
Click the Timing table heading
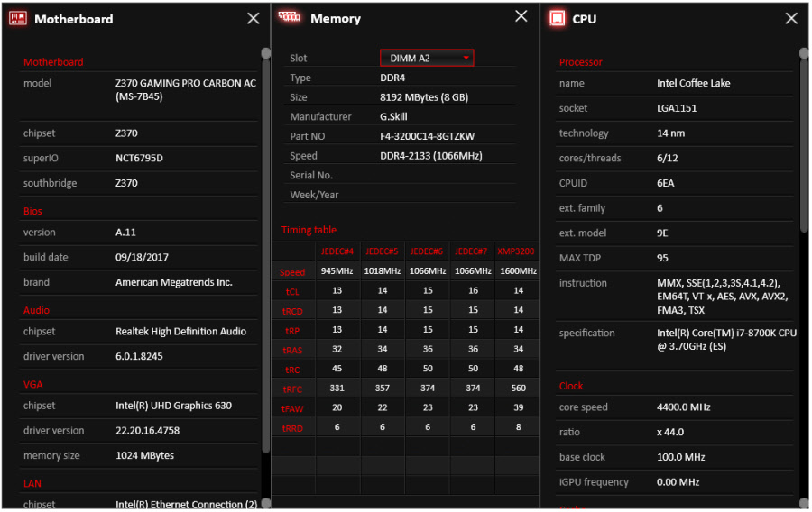[309, 230]
